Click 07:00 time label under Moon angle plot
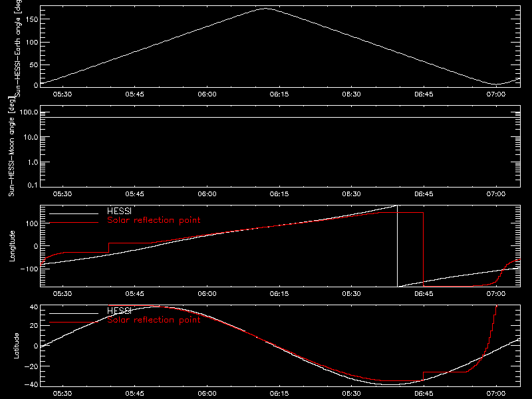 (x=496, y=194)
